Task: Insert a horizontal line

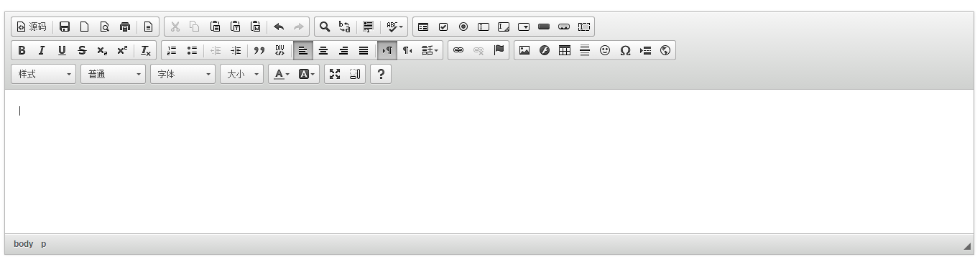Action: 585,50
